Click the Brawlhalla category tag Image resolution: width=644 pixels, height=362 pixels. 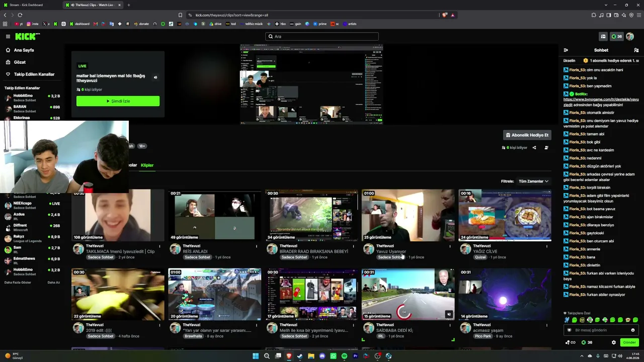click(193, 336)
